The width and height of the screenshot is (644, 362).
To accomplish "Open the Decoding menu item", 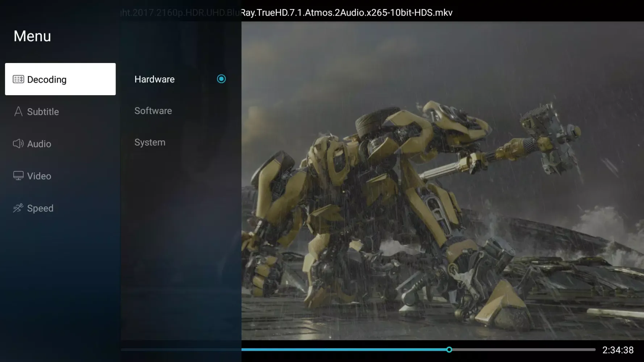I will coord(60,79).
